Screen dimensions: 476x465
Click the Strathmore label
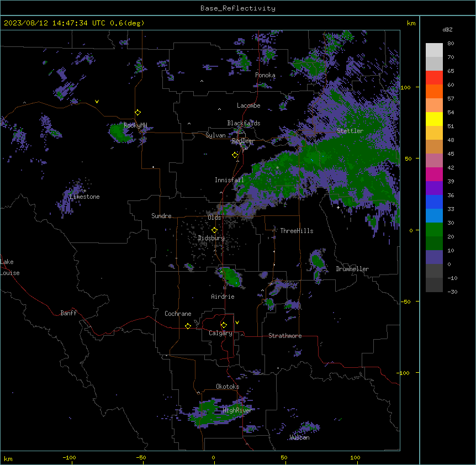285,336
